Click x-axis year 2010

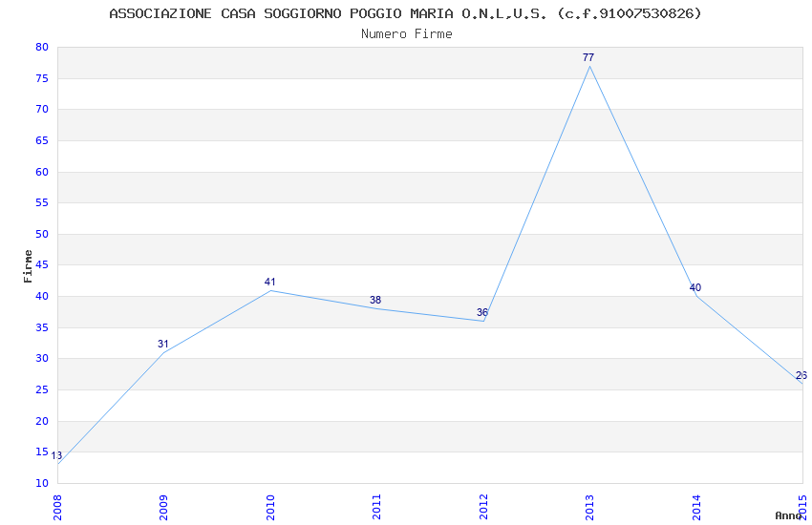coord(270,507)
